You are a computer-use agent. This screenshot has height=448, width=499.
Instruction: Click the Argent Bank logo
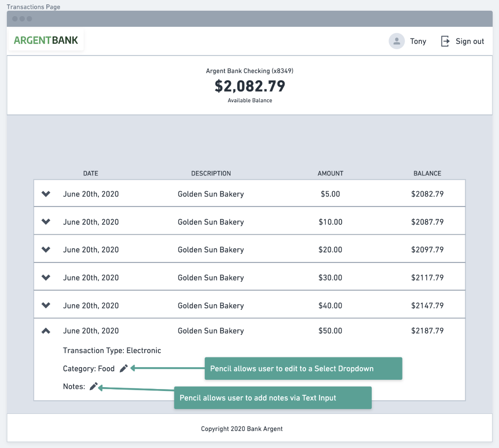[46, 40]
